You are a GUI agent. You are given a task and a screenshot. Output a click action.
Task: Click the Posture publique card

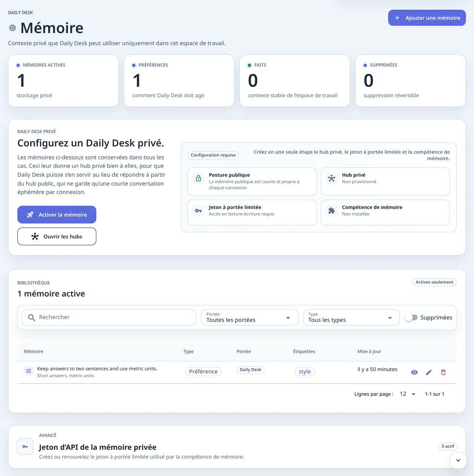[x=252, y=182]
